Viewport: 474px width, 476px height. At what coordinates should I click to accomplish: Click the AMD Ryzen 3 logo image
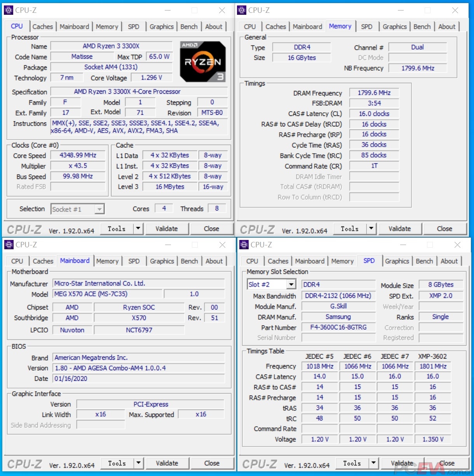coord(202,61)
